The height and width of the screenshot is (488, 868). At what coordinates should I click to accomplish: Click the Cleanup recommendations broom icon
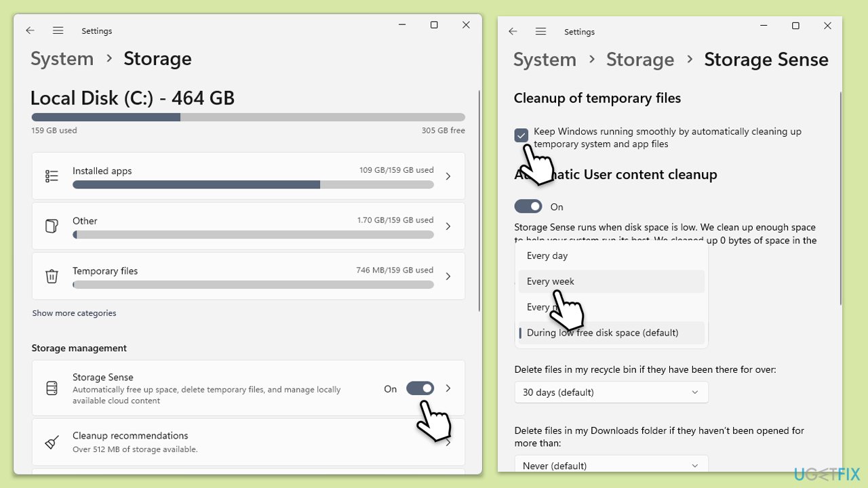52,442
